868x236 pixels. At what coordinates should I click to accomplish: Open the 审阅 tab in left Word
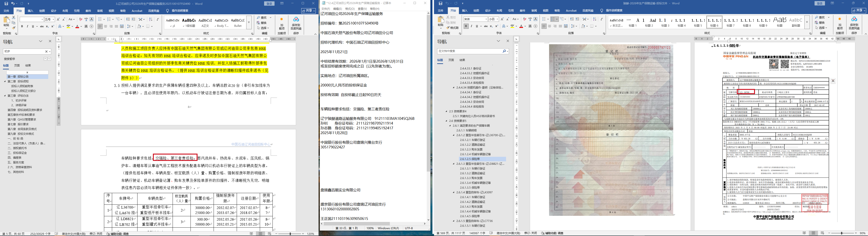click(x=100, y=11)
